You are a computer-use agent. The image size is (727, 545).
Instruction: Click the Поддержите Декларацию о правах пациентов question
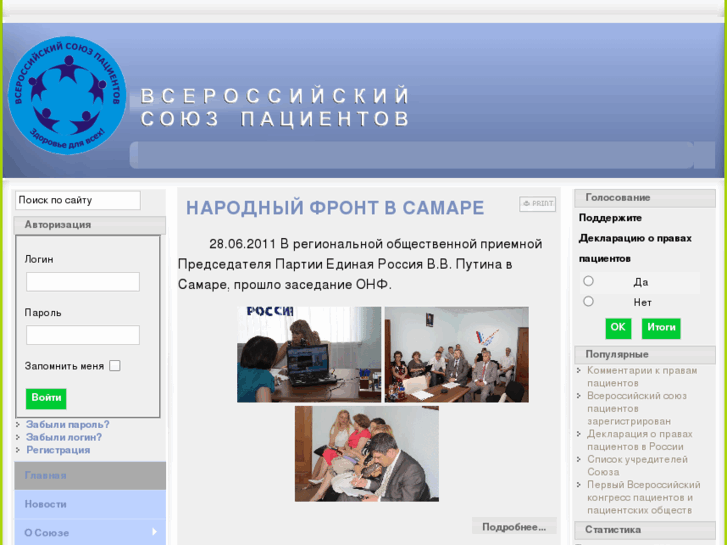(x=635, y=238)
